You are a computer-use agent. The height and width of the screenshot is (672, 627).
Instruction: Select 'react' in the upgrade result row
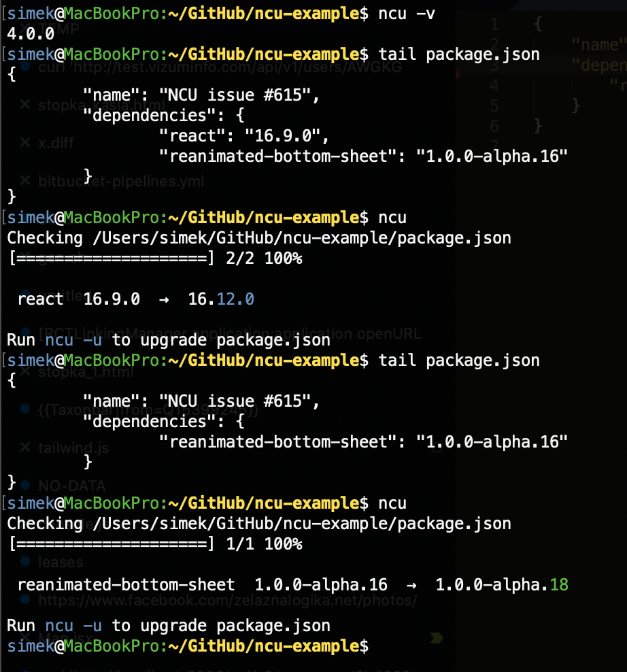(x=41, y=299)
